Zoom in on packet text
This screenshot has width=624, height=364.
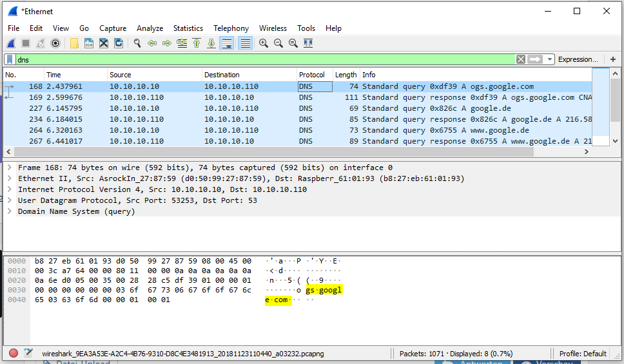click(264, 43)
